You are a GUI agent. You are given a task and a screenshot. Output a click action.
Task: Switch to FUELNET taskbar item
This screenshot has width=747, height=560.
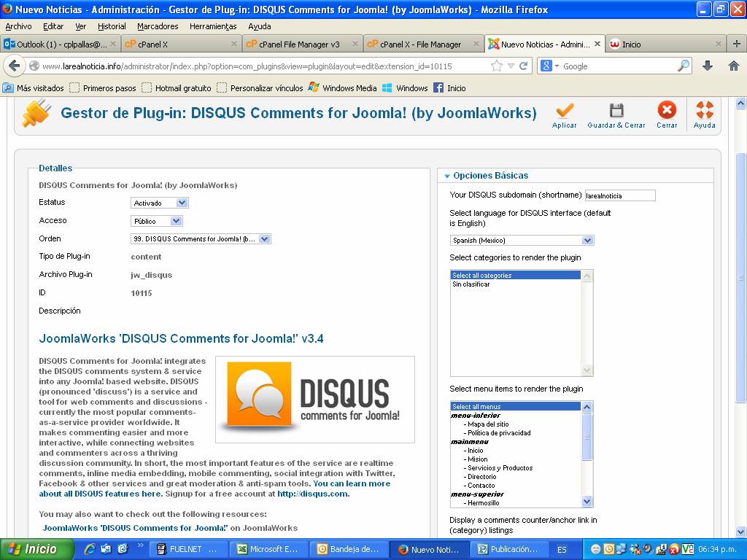188,549
